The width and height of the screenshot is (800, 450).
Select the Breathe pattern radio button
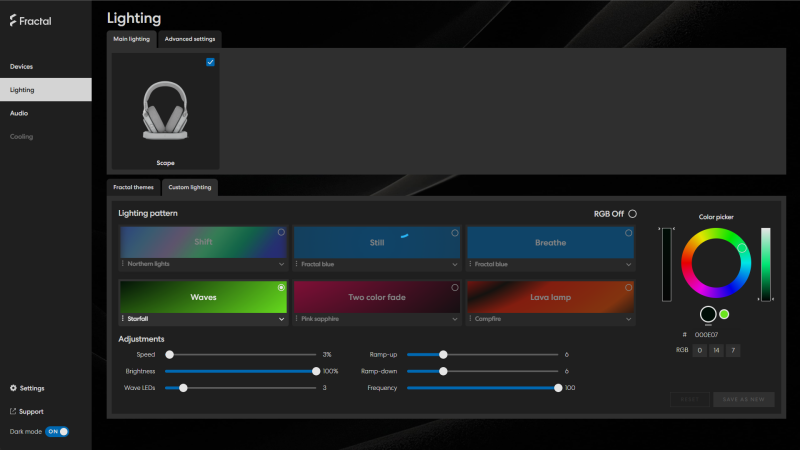(629, 233)
